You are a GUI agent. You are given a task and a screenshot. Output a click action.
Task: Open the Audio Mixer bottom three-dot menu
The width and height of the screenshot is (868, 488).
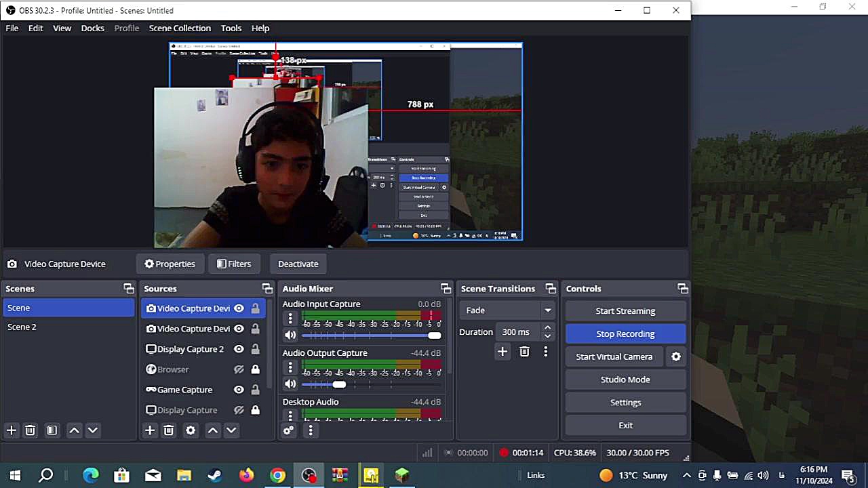[x=311, y=430]
